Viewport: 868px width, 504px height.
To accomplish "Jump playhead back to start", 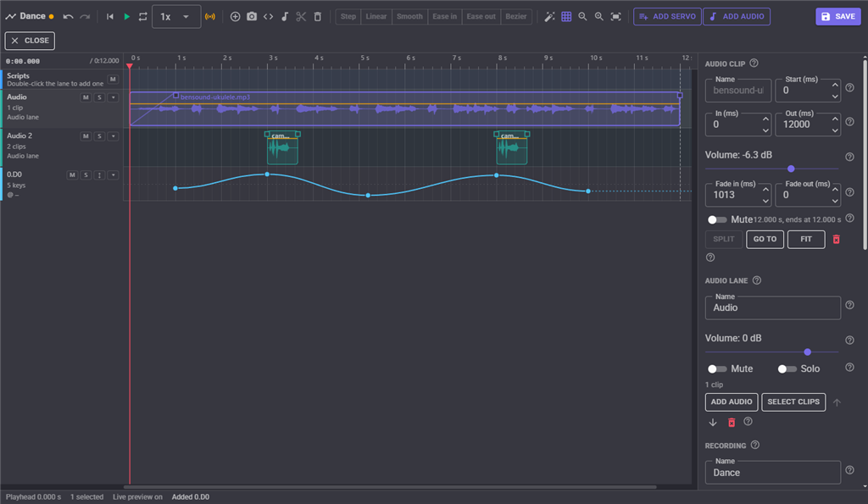I will [x=110, y=17].
